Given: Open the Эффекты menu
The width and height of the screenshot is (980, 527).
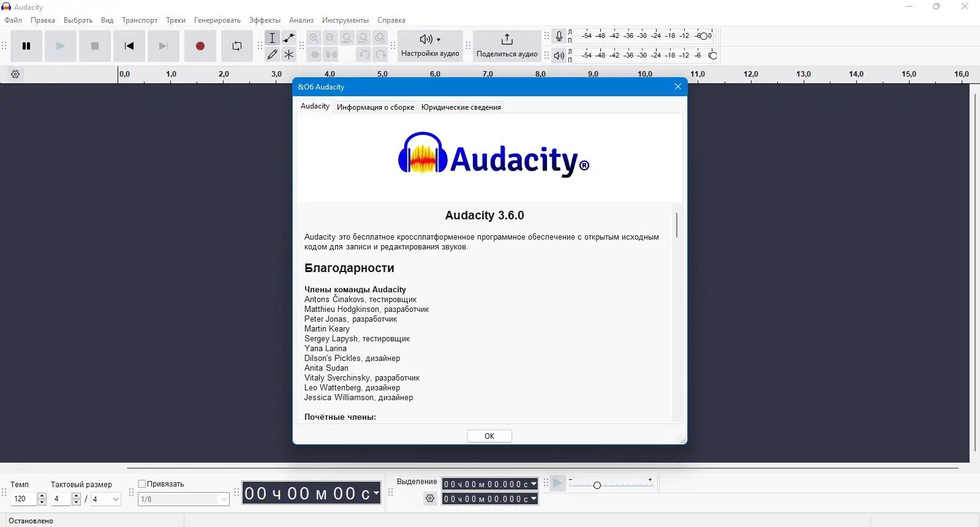Looking at the screenshot, I should pos(265,20).
